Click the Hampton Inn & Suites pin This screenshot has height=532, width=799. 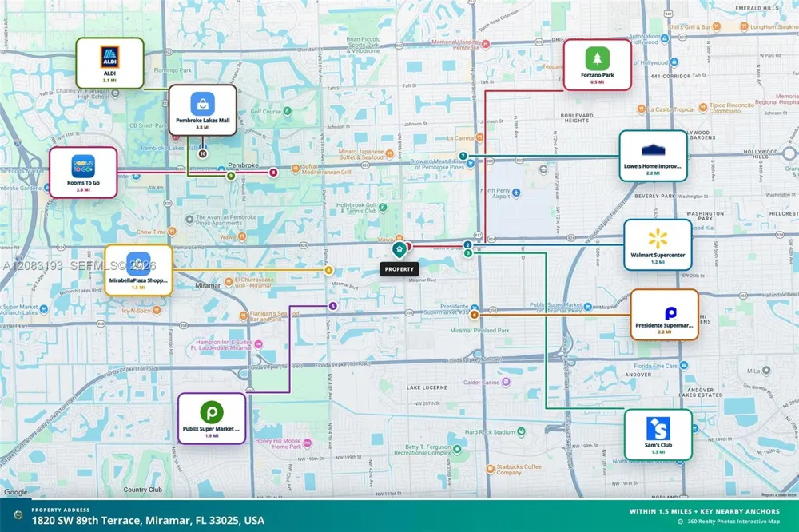[x=258, y=344]
